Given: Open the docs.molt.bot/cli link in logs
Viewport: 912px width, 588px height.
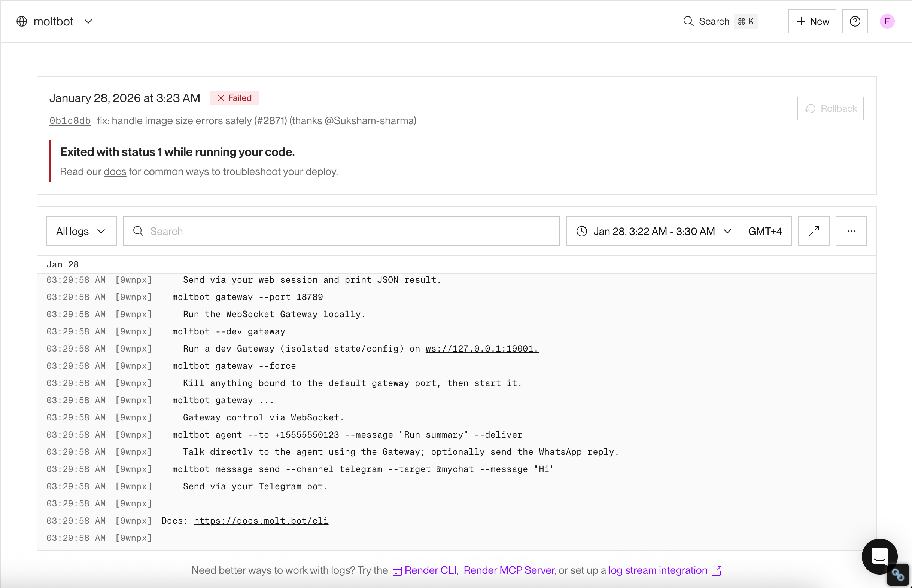Looking at the screenshot, I should 261,521.
